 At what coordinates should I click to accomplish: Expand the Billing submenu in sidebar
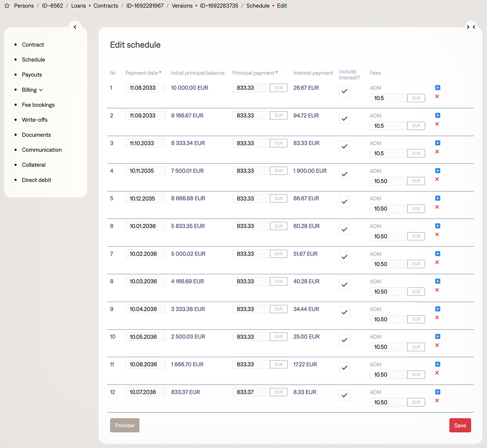tap(32, 90)
